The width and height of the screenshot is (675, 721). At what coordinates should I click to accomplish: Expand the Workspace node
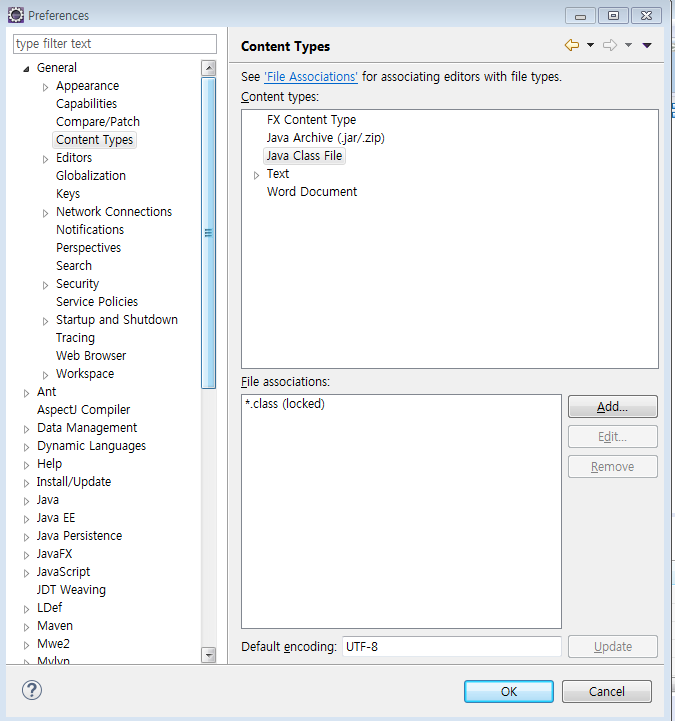pos(45,375)
